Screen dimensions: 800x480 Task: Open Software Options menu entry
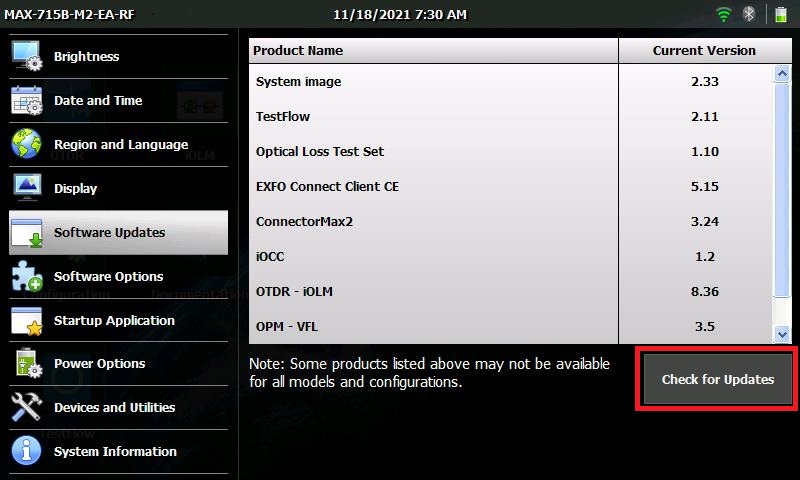tap(118, 276)
